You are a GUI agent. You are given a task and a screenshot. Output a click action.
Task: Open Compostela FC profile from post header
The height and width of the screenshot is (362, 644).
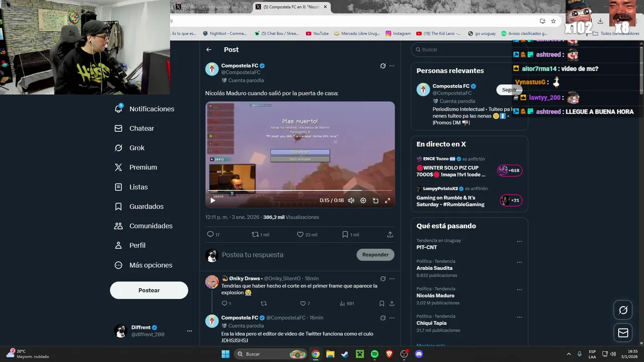pos(239,66)
